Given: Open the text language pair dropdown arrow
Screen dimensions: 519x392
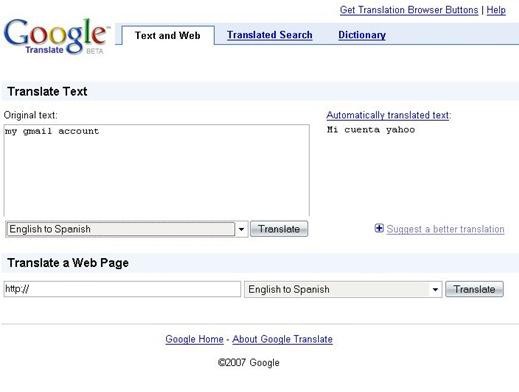Looking at the screenshot, I should tap(241, 229).
